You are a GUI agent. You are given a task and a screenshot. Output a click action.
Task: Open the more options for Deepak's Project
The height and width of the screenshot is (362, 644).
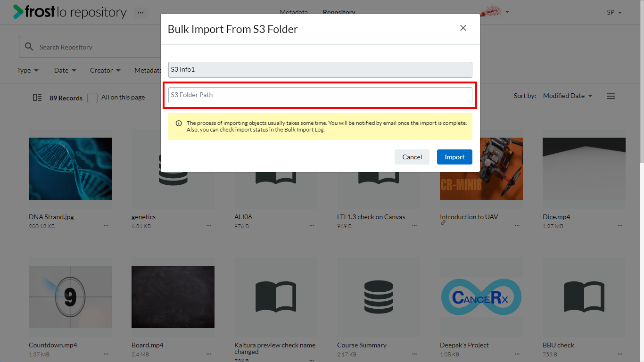(517, 354)
